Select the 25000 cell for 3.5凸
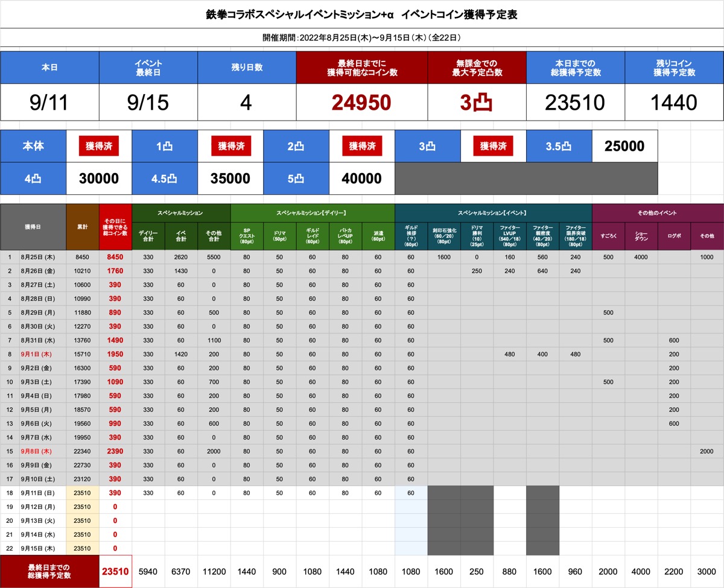The image size is (724, 588). [624, 146]
